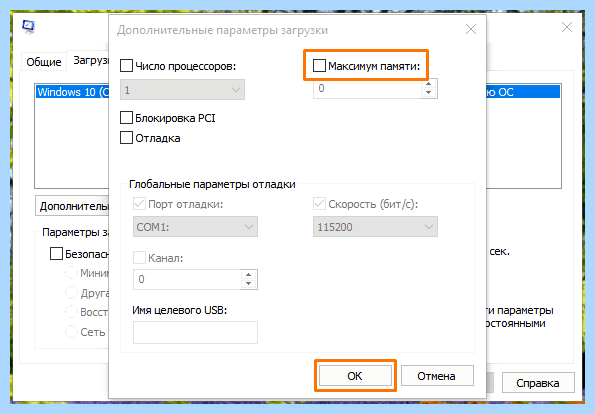Toggle the Скорость (бит/с) checkbox
The height and width of the screenshot is (414, 595).
coord(319,204)
